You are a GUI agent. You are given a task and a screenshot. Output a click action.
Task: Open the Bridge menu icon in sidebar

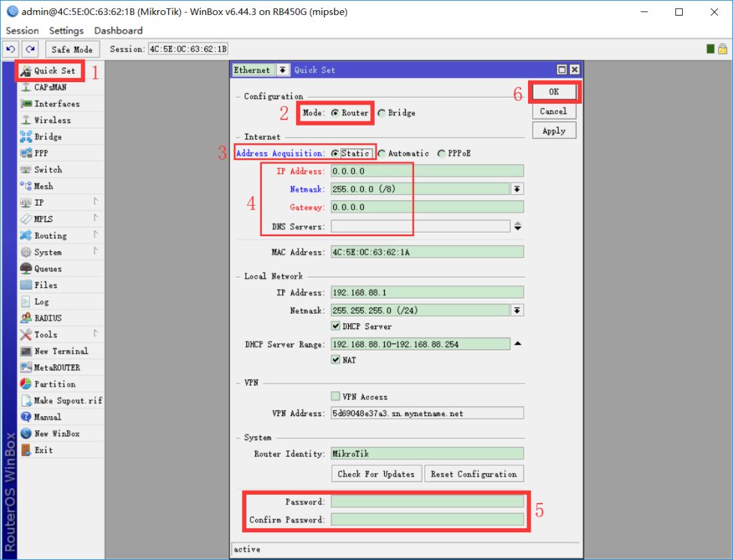[x=26, y=136]
